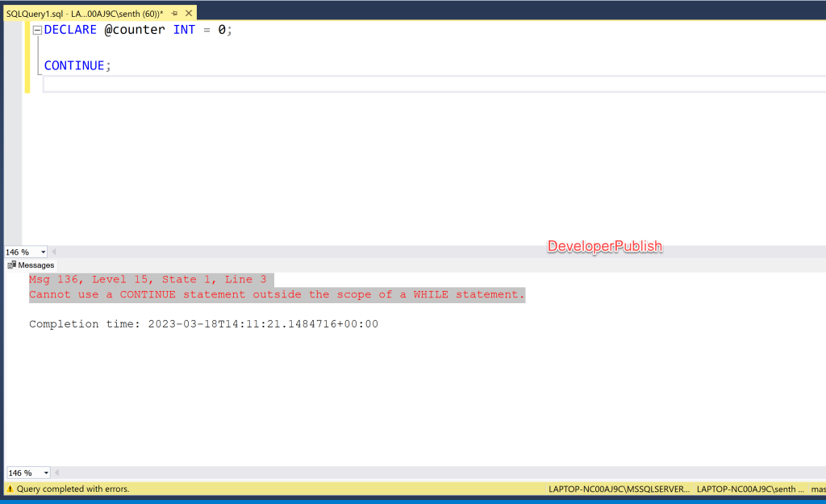Collapse the DECLARE code block
826x504 pixels.
point(35,29)
